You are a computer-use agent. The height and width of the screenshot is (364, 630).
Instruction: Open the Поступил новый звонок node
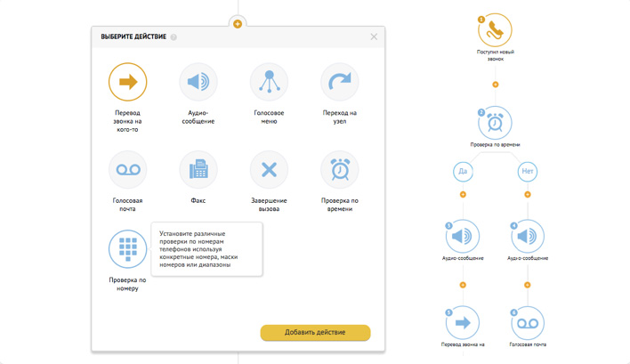tap(496, 30)
